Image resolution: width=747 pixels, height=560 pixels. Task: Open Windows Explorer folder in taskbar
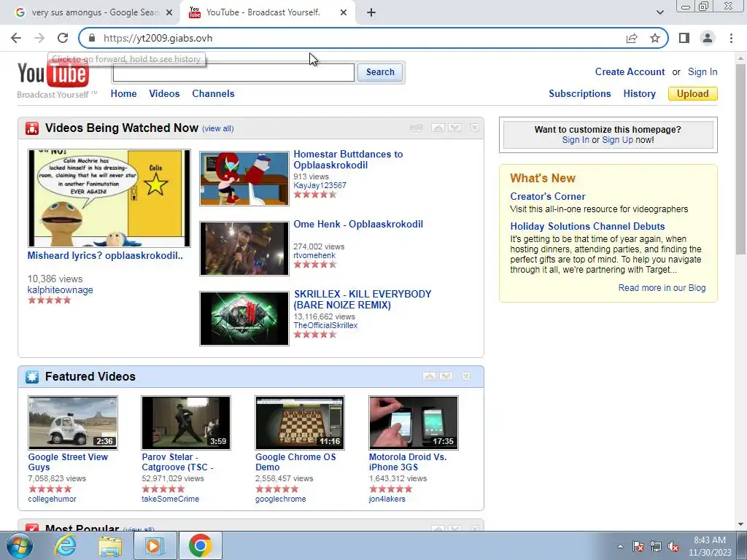[110, 545]
